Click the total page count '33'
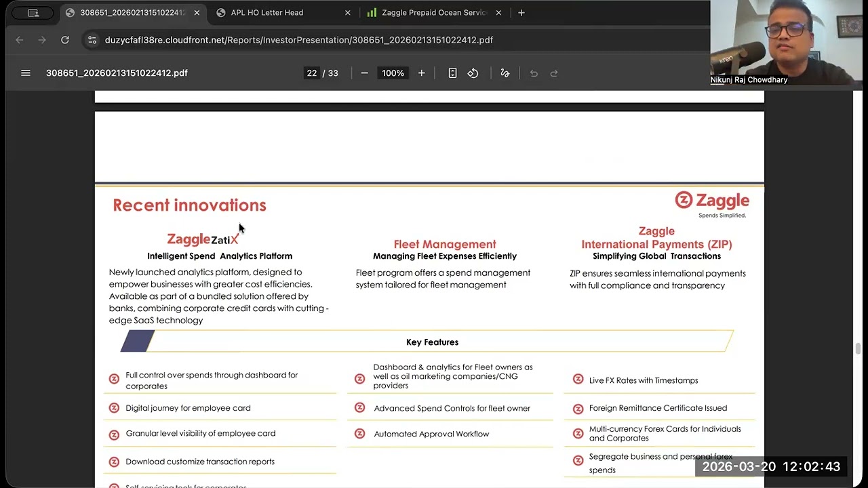This screenshot has height=488, width=868. pos(333,73)
